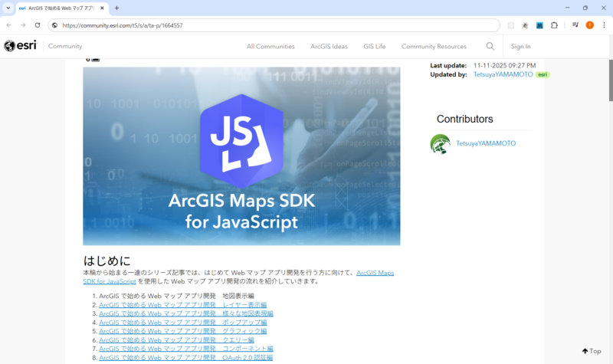Click the date 11-11-2025 09:27 PM
The image size is (613, 364).
[504, 65]
